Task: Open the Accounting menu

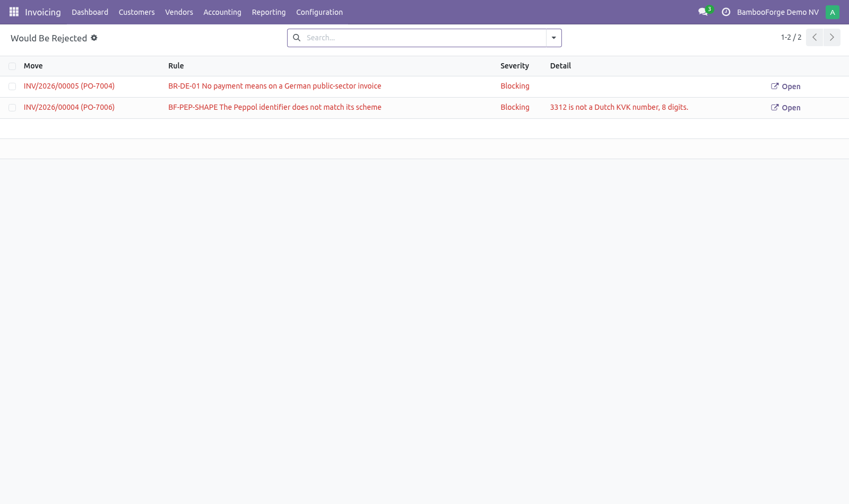Action: tap(222, 12)
